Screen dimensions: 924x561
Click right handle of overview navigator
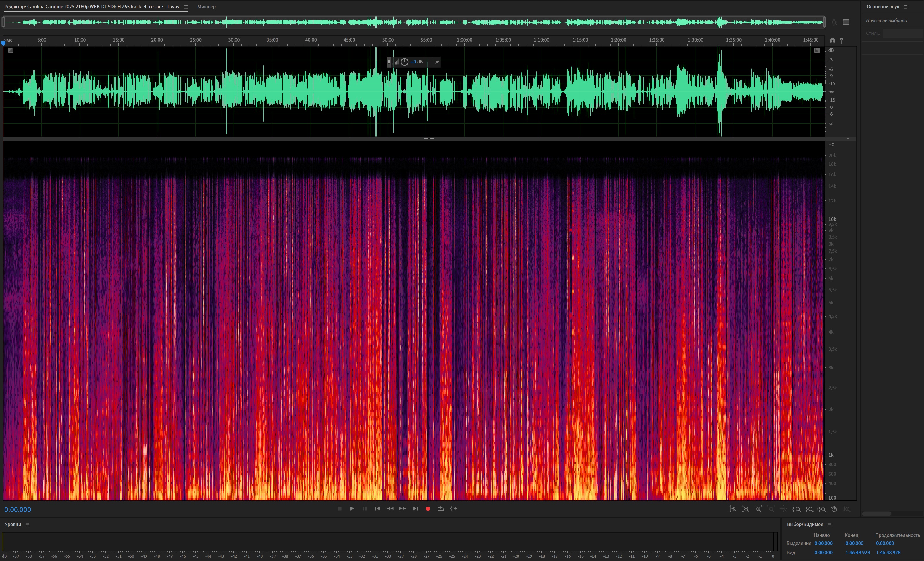pos(824,22)
